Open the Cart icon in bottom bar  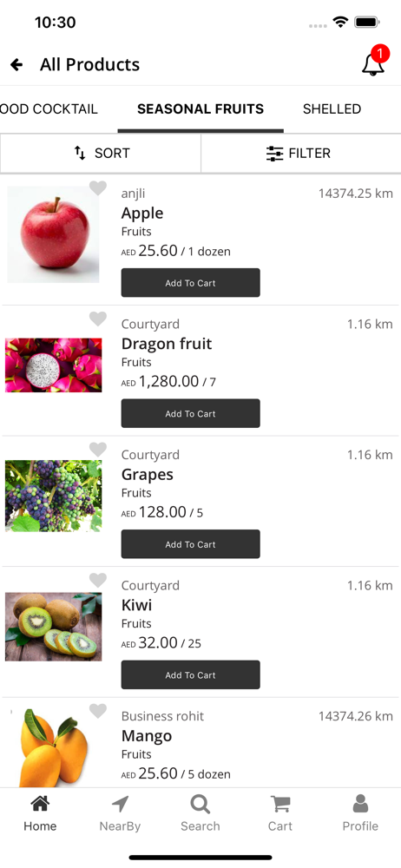280,804
